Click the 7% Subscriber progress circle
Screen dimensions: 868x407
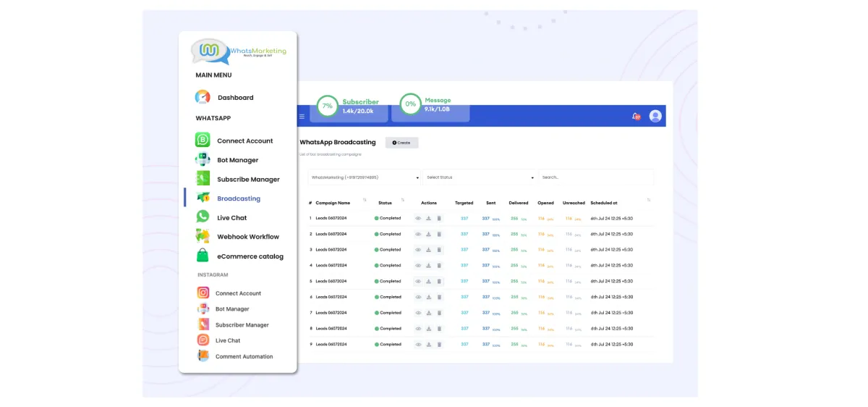pos(328,106)
